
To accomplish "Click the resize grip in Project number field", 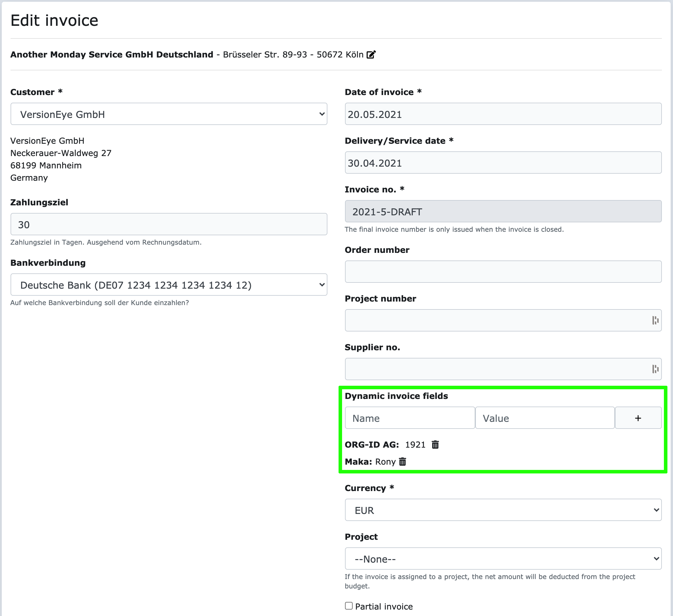I will (x=655, y=320).
